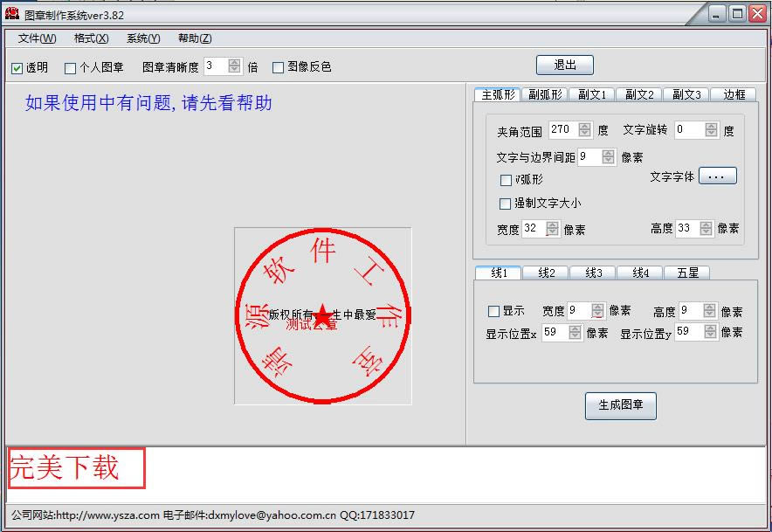Viewport: 772px width, 532px height.
Task: Click the app icon in title bar
Action: [x=12, y=14]
